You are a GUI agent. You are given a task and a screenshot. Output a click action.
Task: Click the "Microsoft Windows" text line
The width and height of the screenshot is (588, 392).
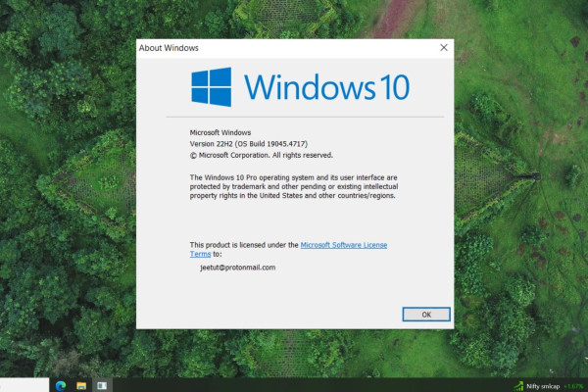click(220, 132)
